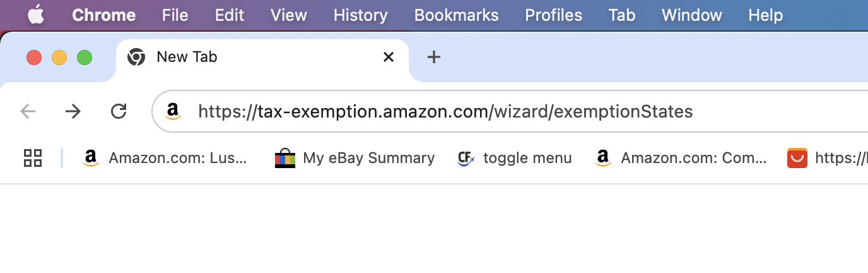Open a new tab with plus button
Image resolution: width=868 pixels, height=273 pixels.
pos(433,57)
